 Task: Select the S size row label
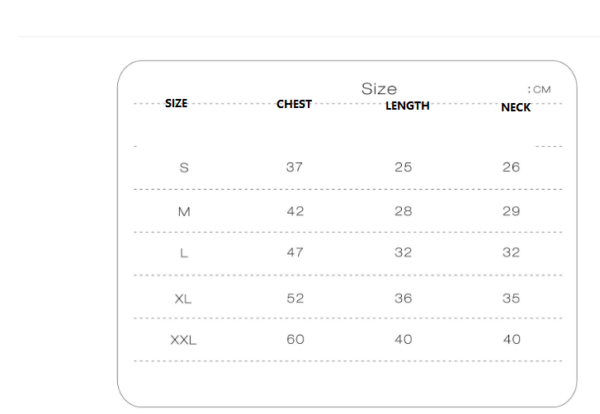[184, 168]
